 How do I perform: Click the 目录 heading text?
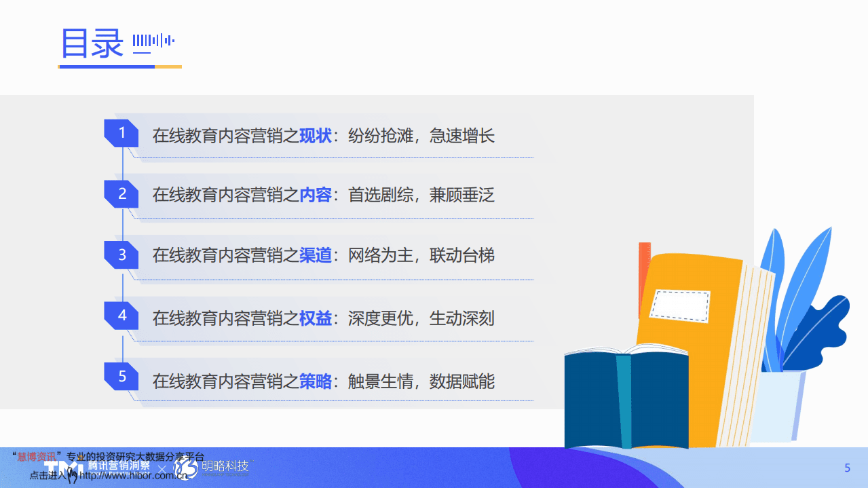[x=91, y=42]
